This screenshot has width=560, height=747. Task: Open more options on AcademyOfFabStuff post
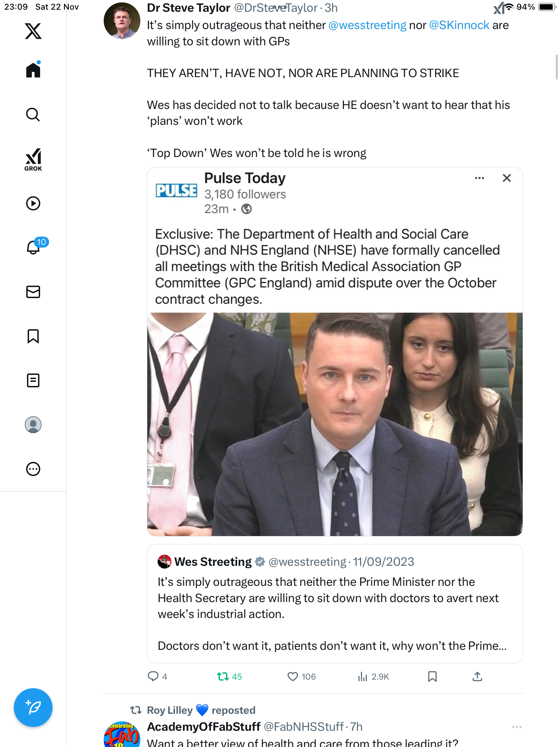[x=516, y=727]
